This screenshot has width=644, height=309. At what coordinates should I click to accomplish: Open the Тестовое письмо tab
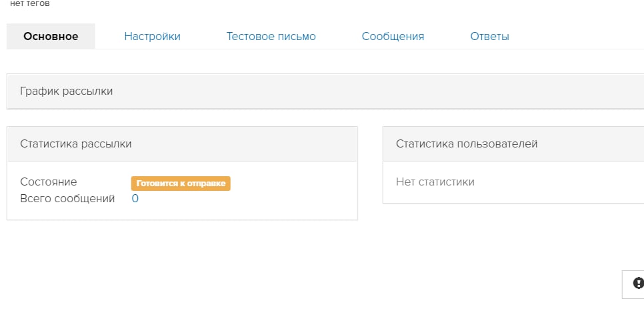click(x=271, y=36)
